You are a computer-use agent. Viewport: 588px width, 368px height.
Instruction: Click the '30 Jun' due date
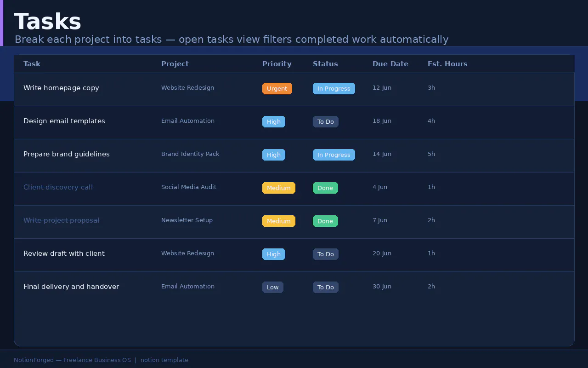(382, 287)
